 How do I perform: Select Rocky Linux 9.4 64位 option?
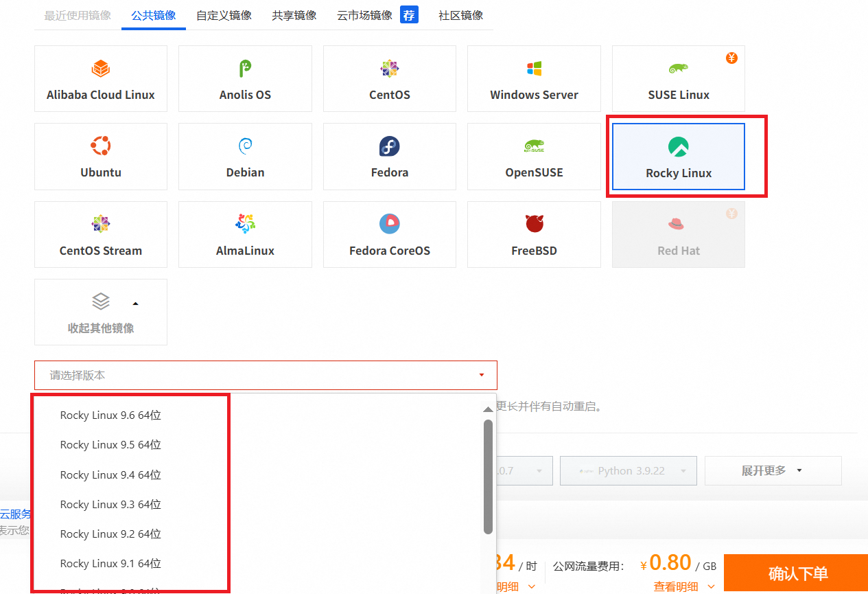click(x=110, y=475)
